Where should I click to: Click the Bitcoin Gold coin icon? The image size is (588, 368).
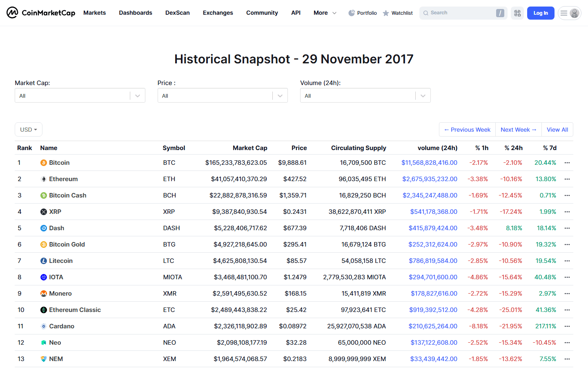[44, 245]
